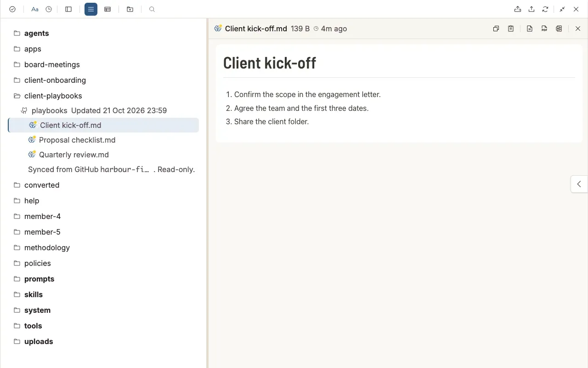Screen dimensions: 588x368
Task: Click 'Agree the team and the first three dates.'
Action: coord(301,108)
